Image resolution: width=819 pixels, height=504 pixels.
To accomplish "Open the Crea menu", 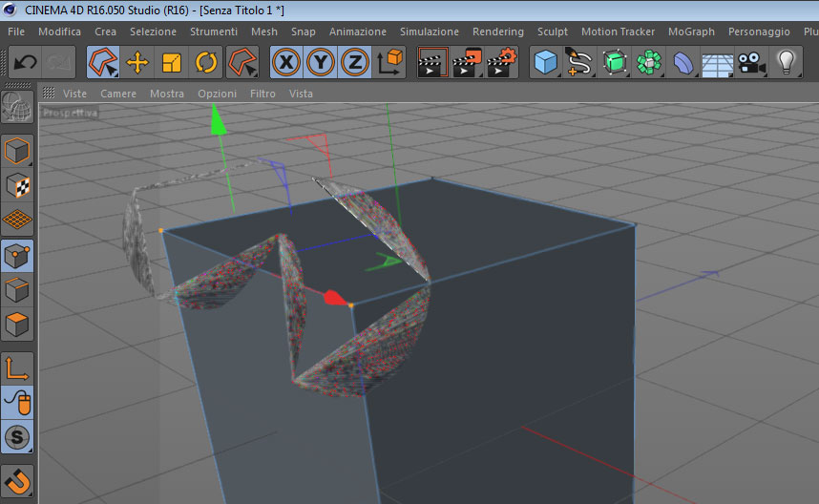I will tap(106, 31).
